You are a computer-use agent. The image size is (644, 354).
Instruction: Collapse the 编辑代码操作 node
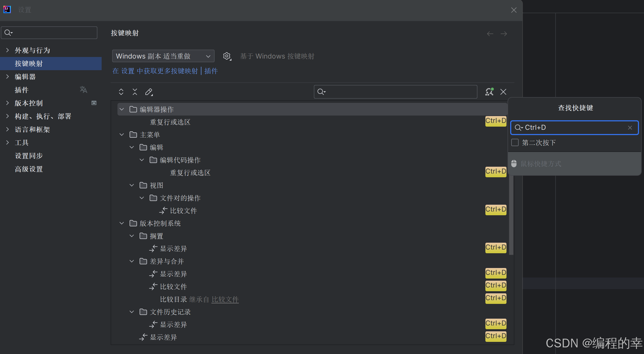pyautogui.click(x=142, y=160)
